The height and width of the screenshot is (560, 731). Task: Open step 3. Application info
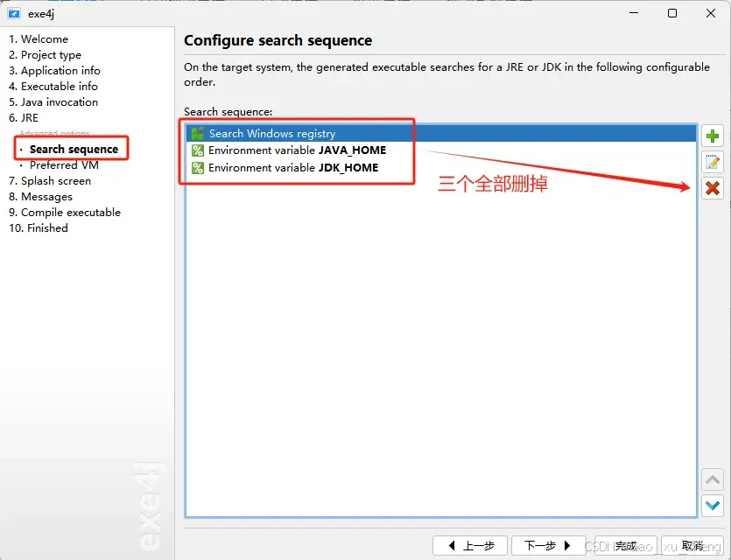[x=54, y=70]
